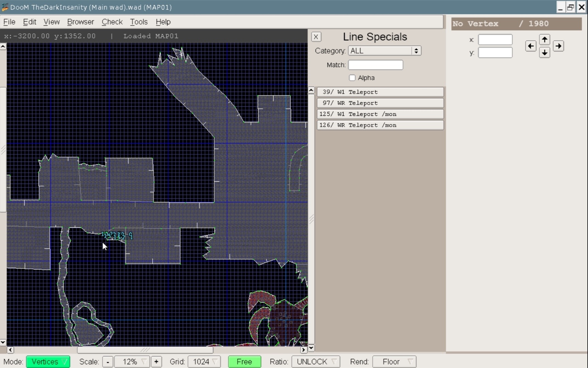
Task: Click the cursor coordinates status readout
Action: (x=50, y=36)
